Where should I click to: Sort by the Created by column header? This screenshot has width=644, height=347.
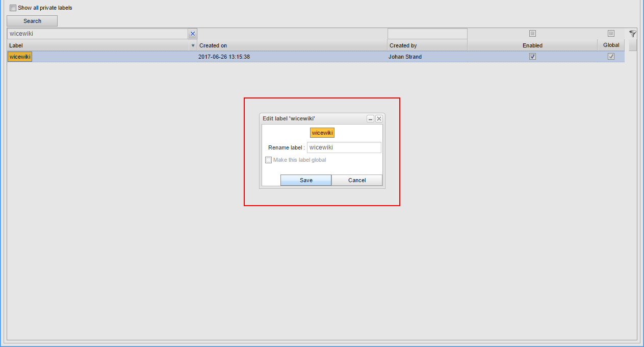click(x=427, y=45)
